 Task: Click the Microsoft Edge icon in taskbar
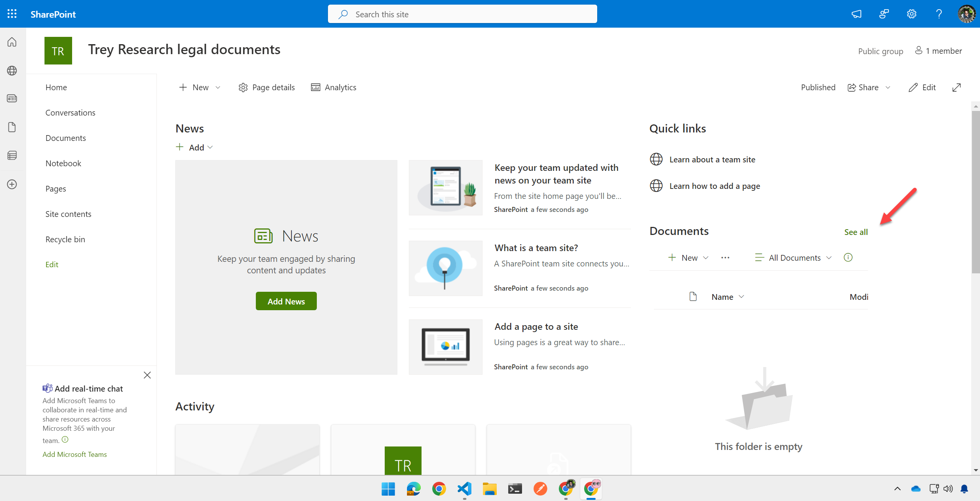click(414, 489)
